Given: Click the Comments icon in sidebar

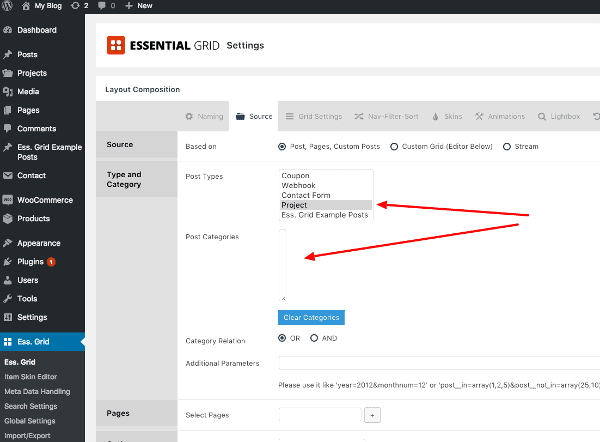Looking at the screenshot, I should 8,128.
